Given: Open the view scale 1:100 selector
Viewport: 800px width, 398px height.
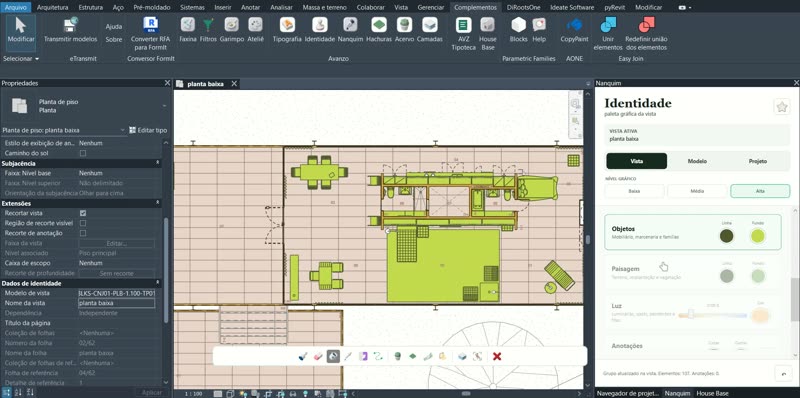Looking at the screenshot, I should [192, 394].
